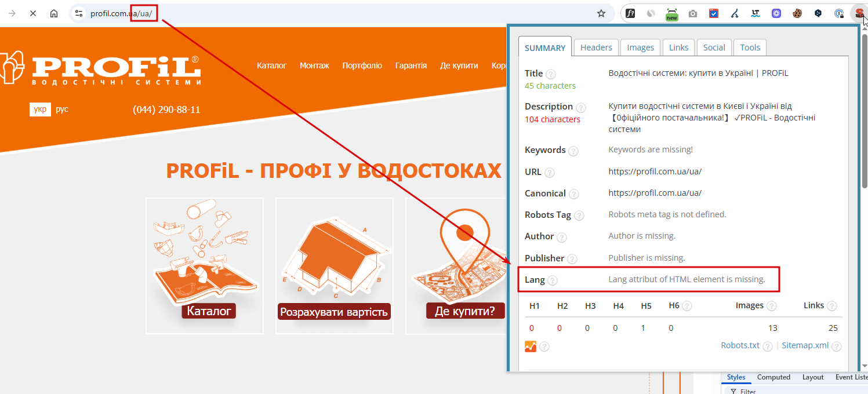Open the Layout tab in DevTools
The image size is (868, 394).
point(813,377)
